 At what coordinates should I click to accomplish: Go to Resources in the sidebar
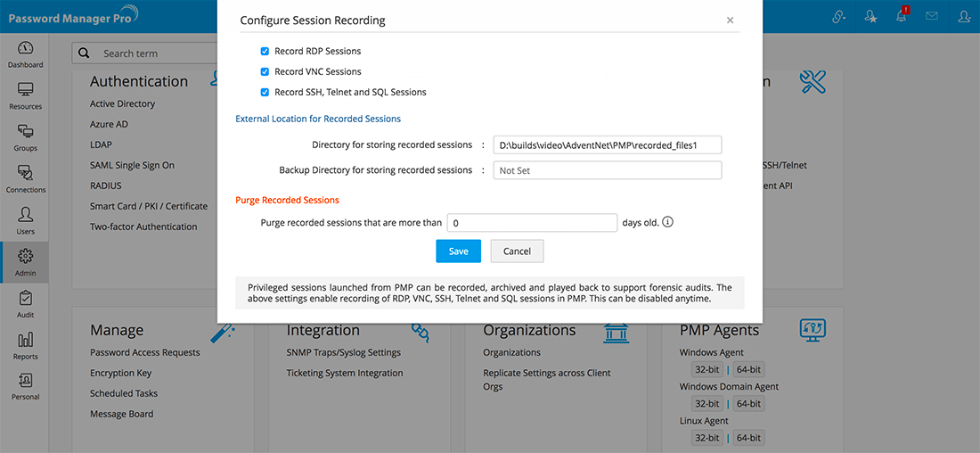[x=25, y=95]
